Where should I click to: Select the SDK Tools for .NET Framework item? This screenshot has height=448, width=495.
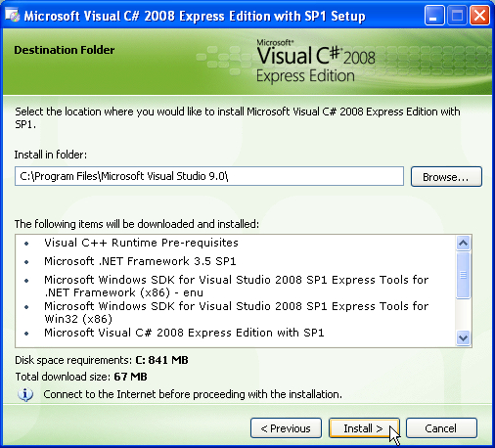point(236,286)
